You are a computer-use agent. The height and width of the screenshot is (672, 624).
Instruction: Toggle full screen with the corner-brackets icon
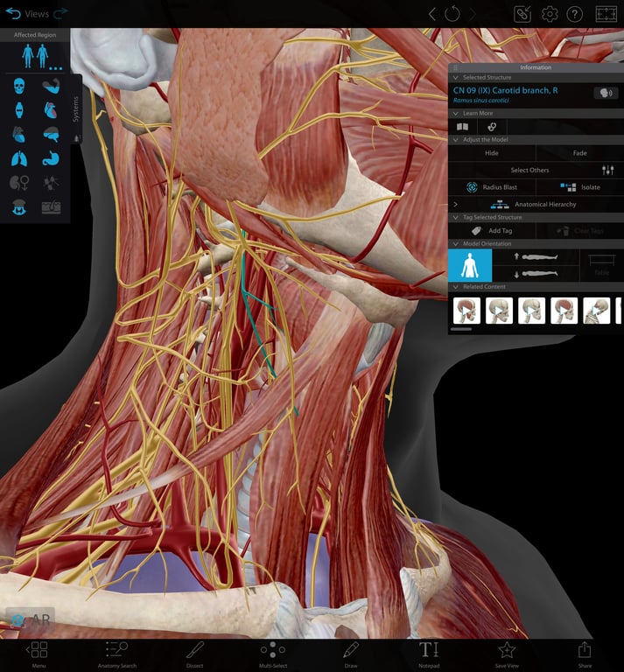click(x=606, y=14)
